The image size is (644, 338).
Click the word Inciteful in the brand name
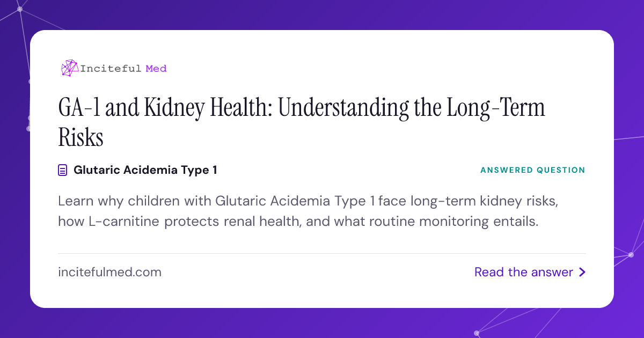(111, 68)
